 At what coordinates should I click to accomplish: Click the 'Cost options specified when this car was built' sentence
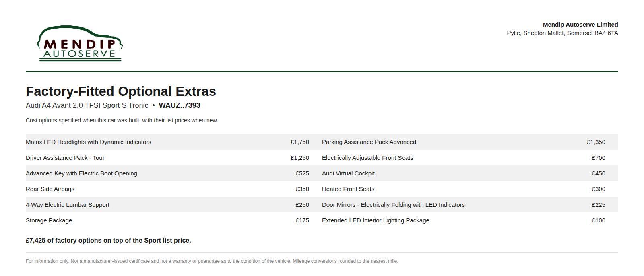pyautogui.click(x=122, y=120)
